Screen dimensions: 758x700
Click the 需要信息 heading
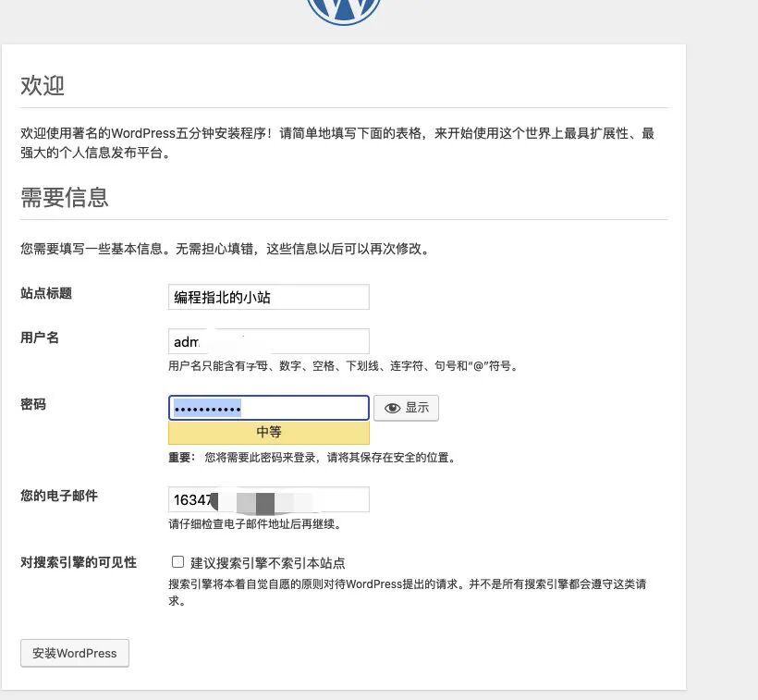[65, 197]
